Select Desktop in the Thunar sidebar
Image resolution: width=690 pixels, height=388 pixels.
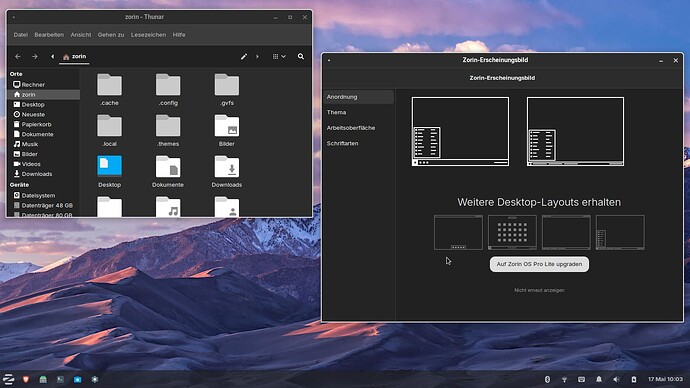point(44,105)
